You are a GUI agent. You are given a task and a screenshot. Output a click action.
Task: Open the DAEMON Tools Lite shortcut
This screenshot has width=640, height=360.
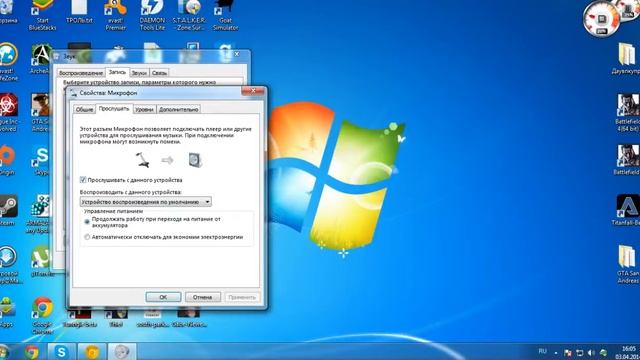[152, 16]
